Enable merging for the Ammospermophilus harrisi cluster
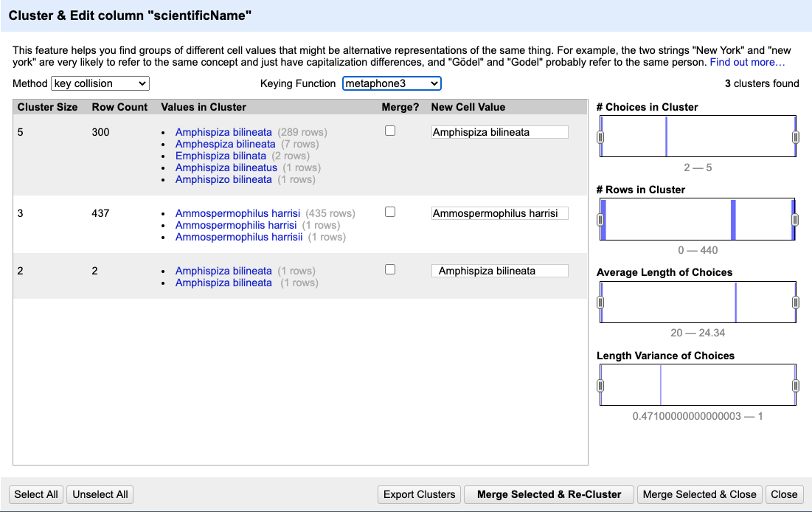Viewport: 812px width, 512px height. (389, 211)
